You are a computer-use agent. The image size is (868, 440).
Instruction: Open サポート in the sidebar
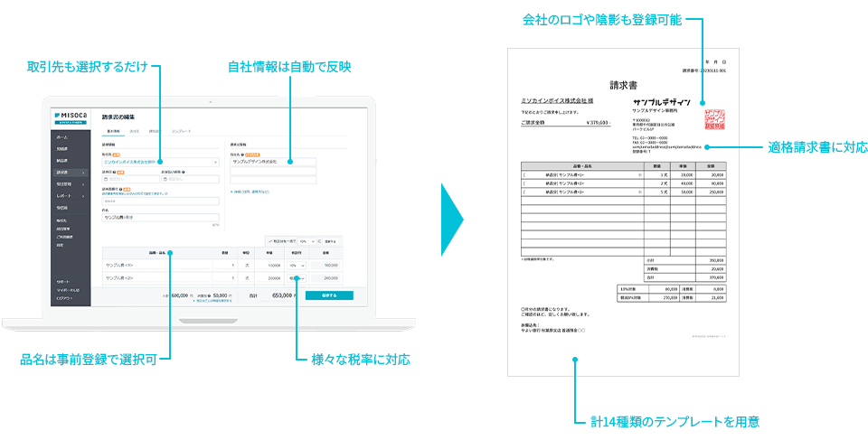[x=63, y=282]
